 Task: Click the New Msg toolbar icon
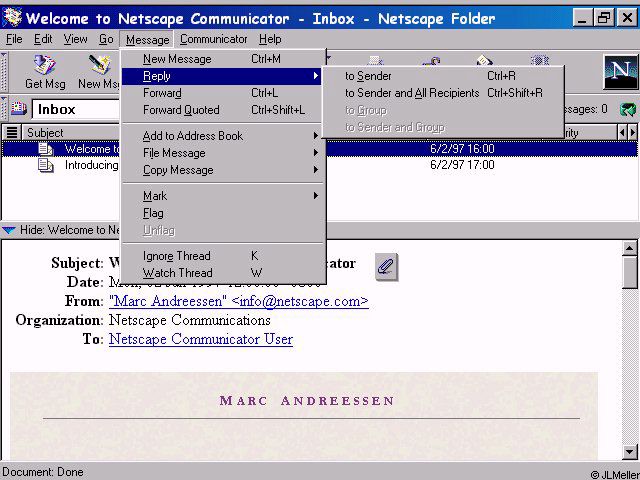[99, 65]
